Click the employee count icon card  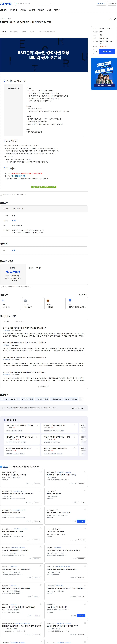(x=10, y=303)
